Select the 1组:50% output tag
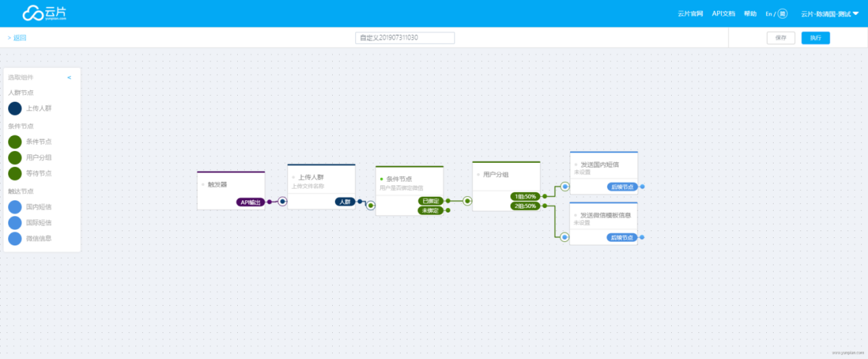The width and height of the screenshot is (868, 359). coord(525,196)
